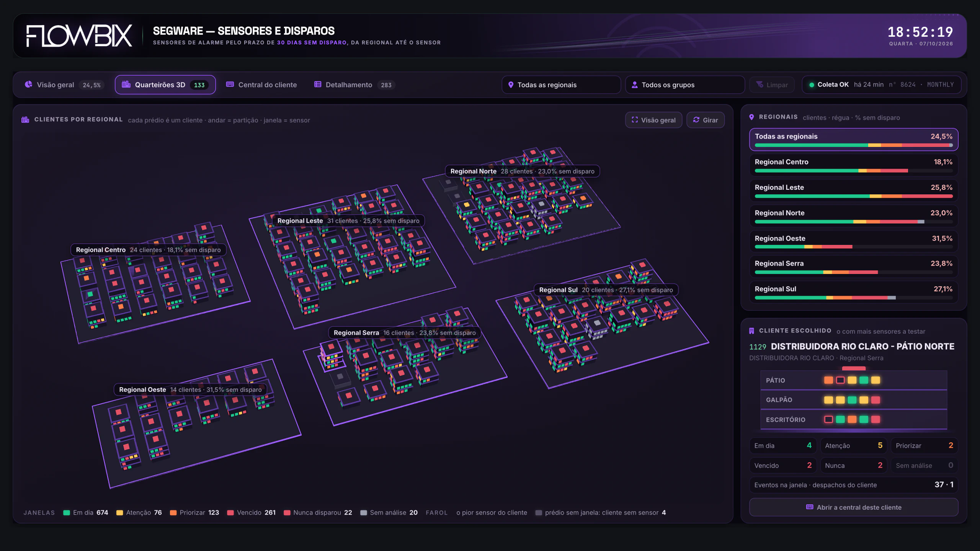
Task: Select Regional Oeste row in regionais panel
Action: point(854,241)
